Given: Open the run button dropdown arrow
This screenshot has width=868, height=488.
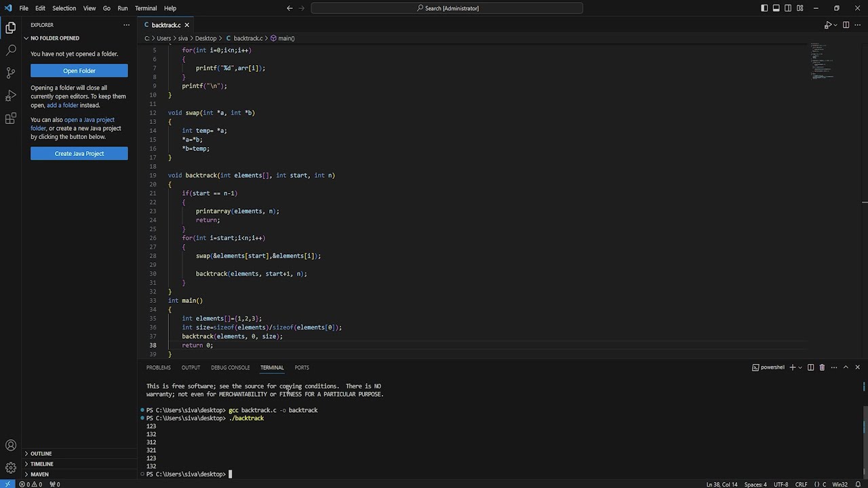Looking at the screenshot, I should click(835, 25).
